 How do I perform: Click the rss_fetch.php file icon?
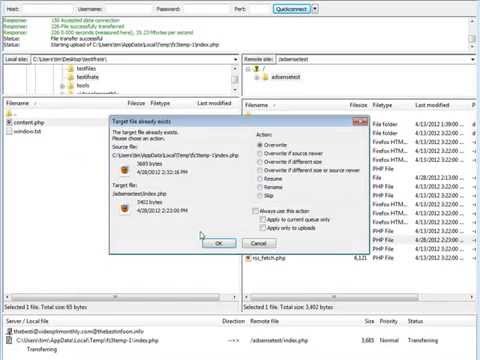248,258
